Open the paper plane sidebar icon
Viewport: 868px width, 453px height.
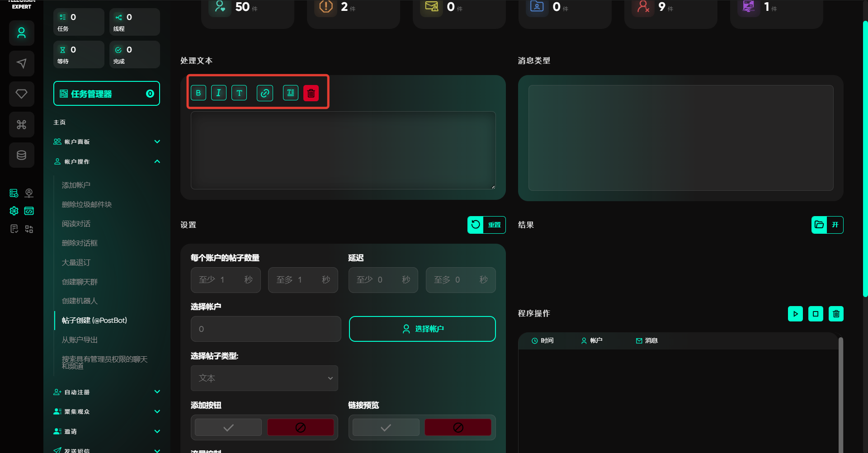[21, 63]
